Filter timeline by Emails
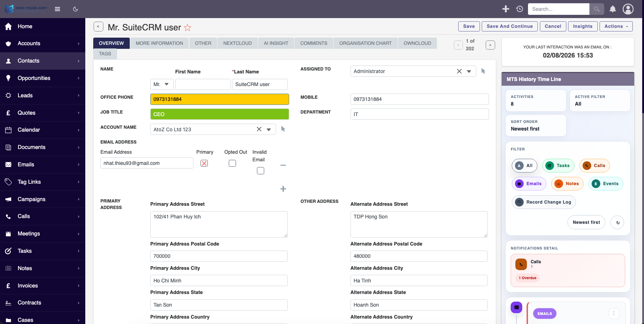644x324 pixels. 529,184
